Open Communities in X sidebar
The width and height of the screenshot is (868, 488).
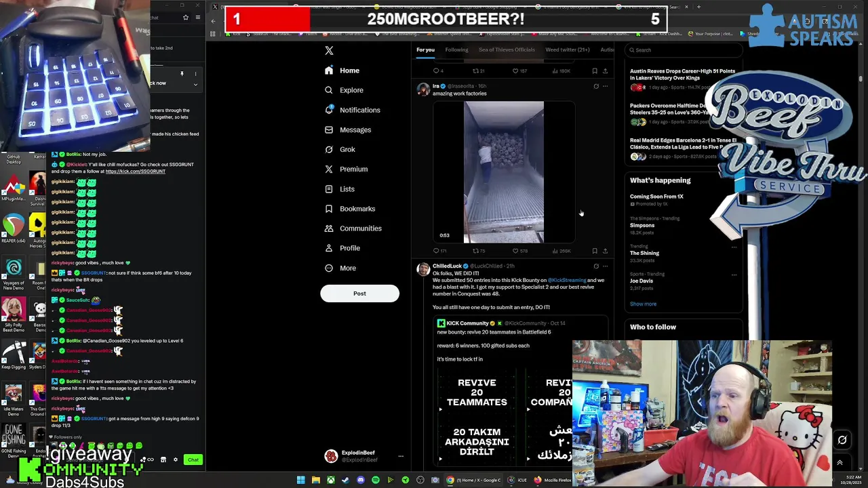tap(353, 228)
